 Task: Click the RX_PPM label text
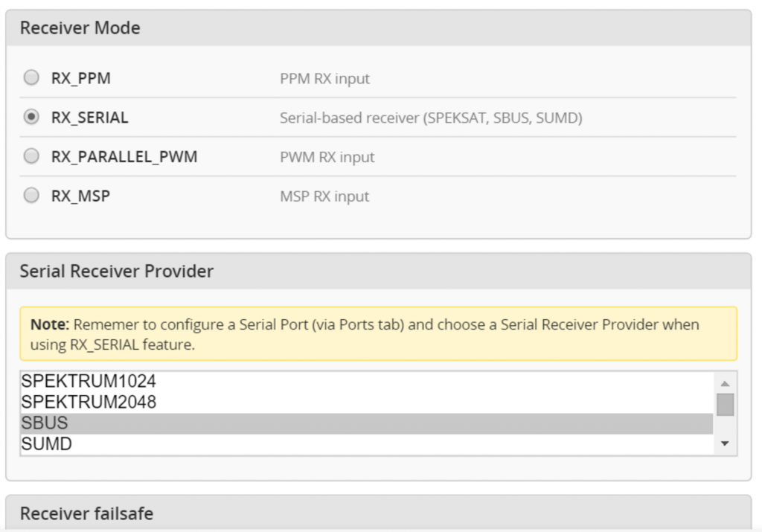coord(80,78)
